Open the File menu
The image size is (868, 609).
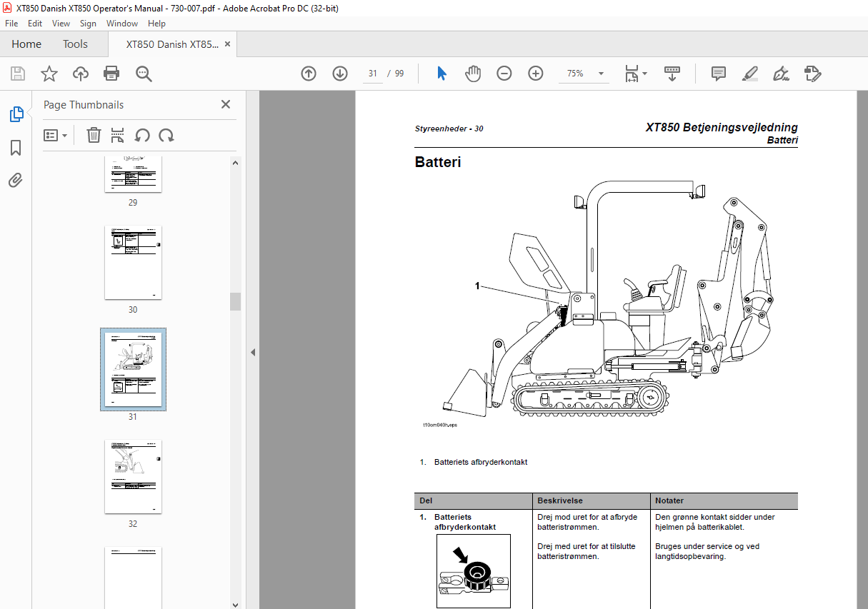point(11,24)
